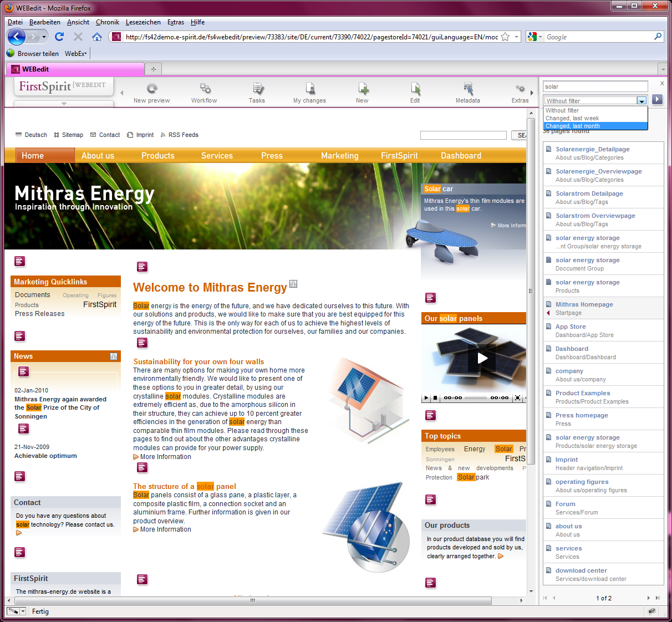Click the New page toolbar icon
This screenshot has width=672, height=622.
click(x=362, y=93)
